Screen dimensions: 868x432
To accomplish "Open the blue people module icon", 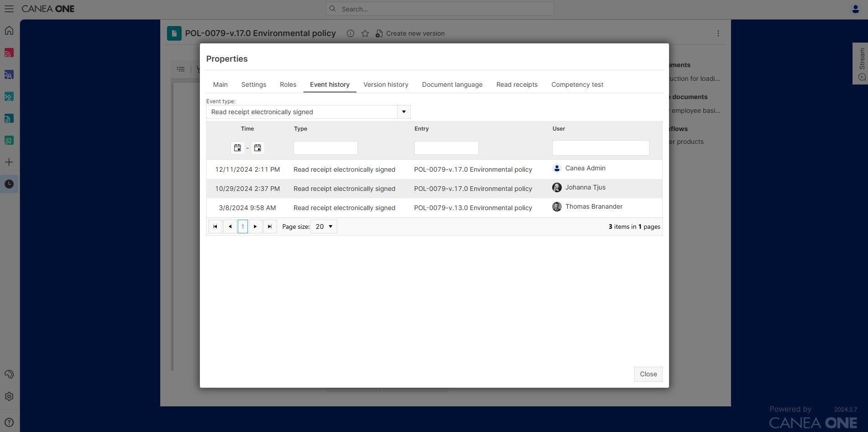I will [x=9, y=74].
